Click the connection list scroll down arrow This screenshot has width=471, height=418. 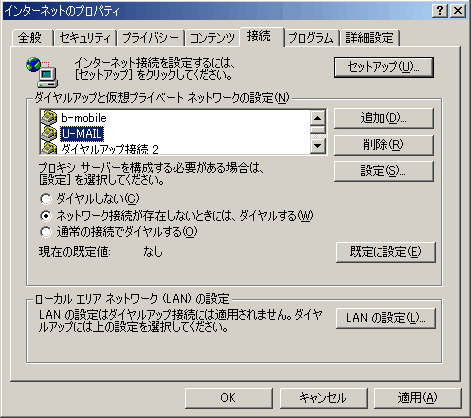(318, 146)
